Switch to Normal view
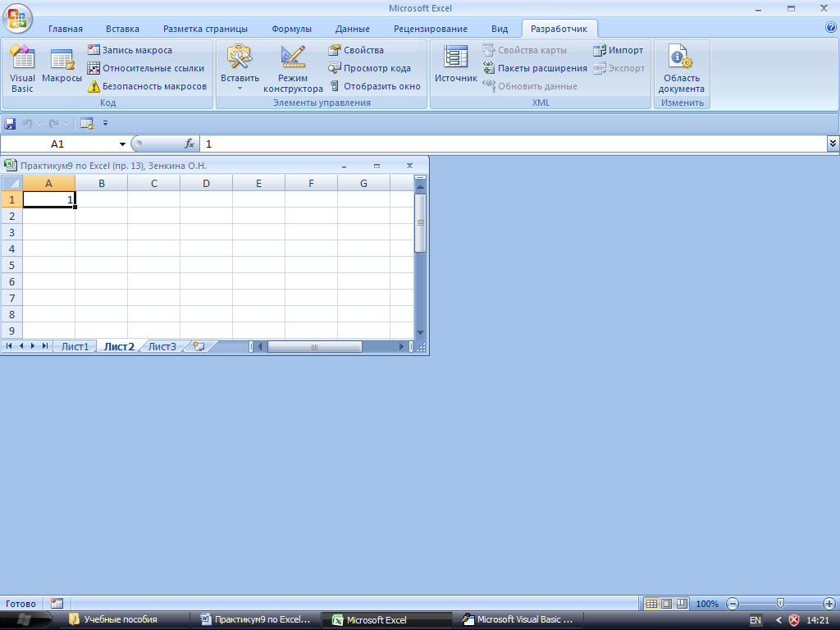 (x=651, y=604)
